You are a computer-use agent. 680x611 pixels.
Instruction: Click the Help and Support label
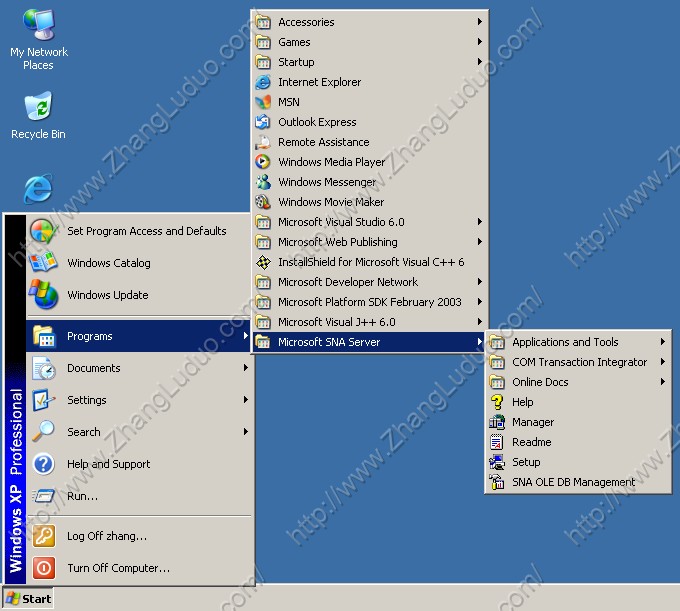(x=108, y=464)
